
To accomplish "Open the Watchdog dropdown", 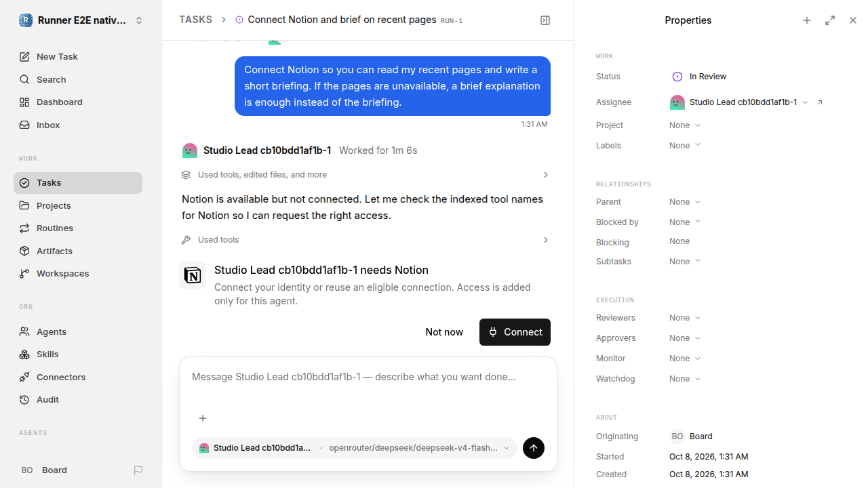I will 685,379.
